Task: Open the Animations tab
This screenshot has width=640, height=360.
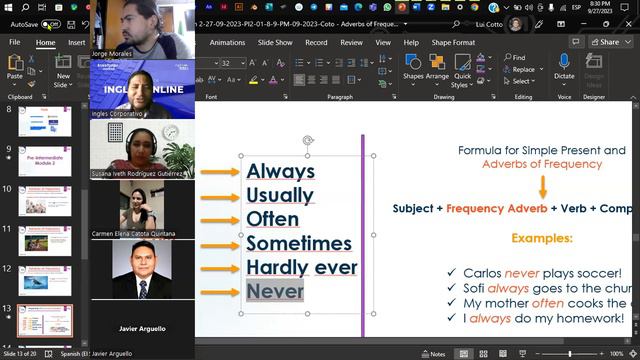Action: 227,42
